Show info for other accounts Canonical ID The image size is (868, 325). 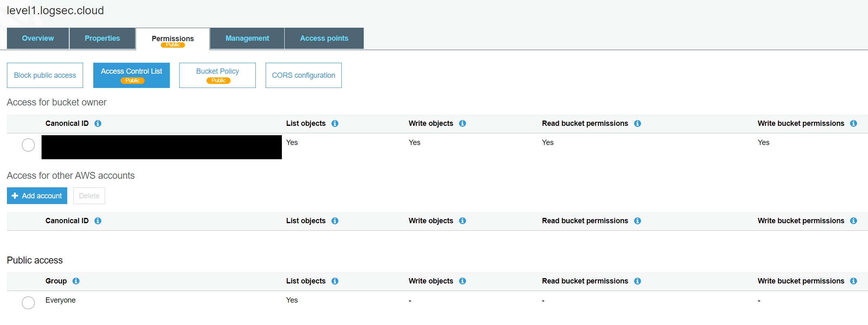pyautogui.click(x=98, y=221)
